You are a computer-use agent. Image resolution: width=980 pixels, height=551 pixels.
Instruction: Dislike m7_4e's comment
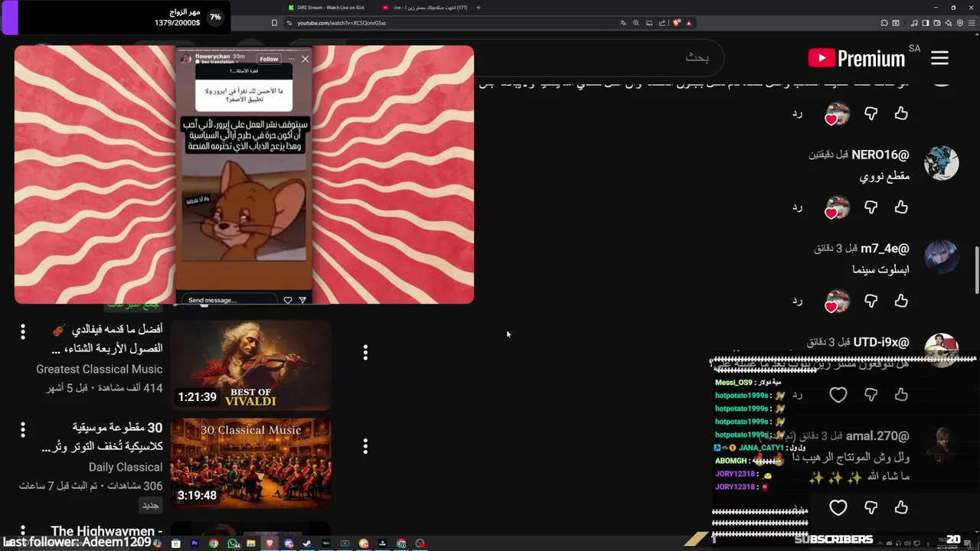(x=871, y=301)
